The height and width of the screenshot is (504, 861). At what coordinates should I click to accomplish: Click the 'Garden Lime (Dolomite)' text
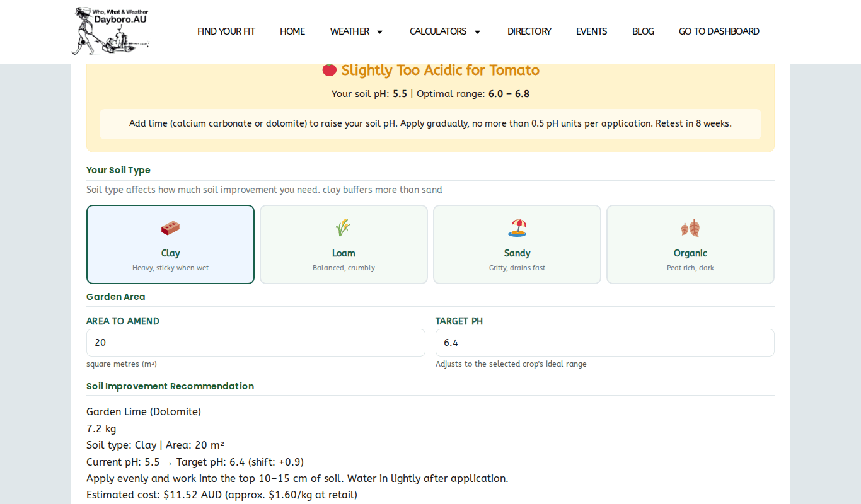[x=144, y=411]
